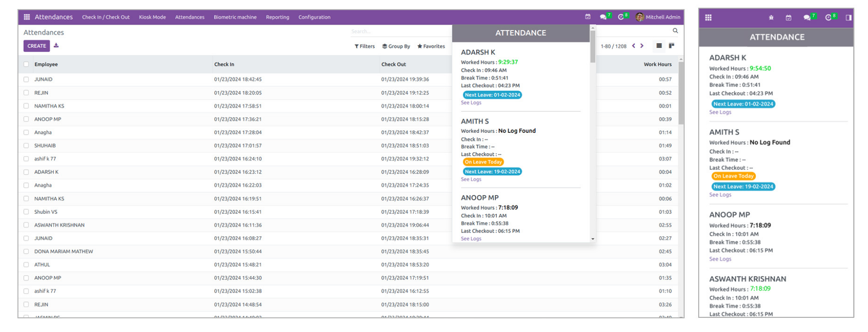
Task: Open Check In / Check Out menu
Action: [x=106, y=17]
